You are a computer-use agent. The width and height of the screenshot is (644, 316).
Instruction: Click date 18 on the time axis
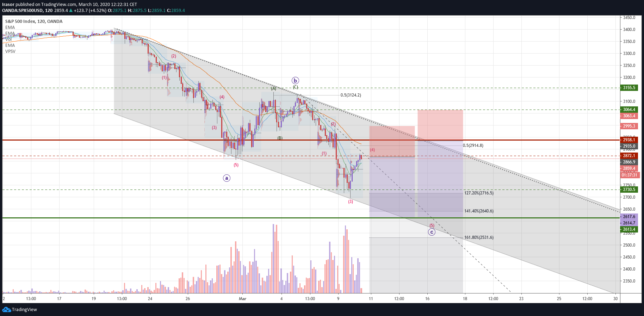click(465, 299)
